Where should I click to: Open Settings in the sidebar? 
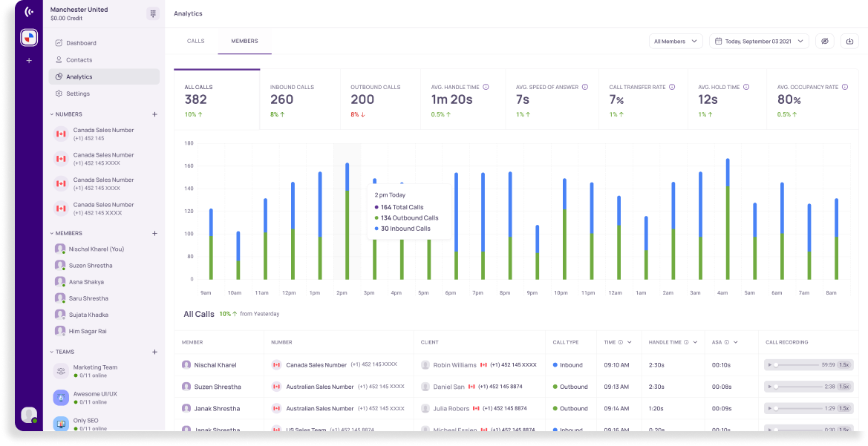coord(78,94)
